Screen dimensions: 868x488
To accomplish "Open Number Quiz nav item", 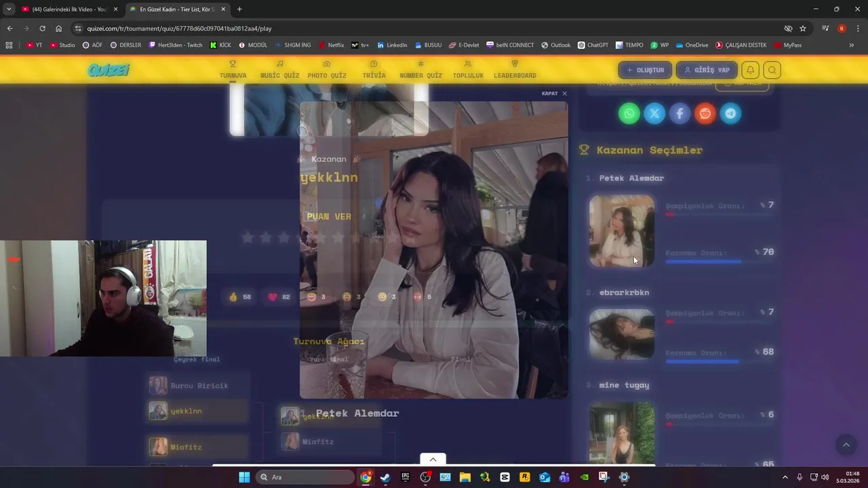I will [420, 70].
